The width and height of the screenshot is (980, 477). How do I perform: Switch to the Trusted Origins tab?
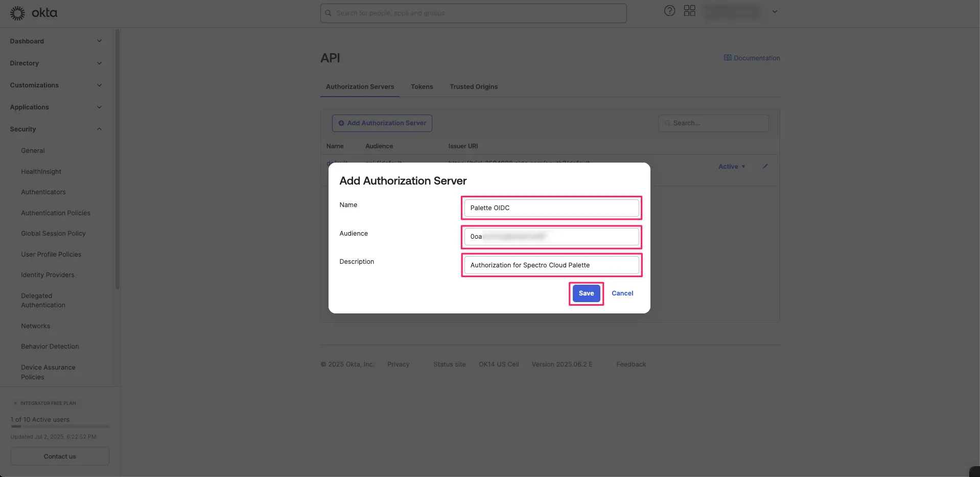pyautogui.click(x=473, y=86)
